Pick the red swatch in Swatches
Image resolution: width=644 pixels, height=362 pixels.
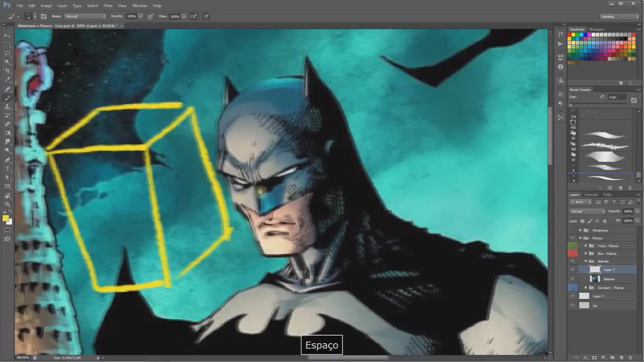[x=570, y=35]
